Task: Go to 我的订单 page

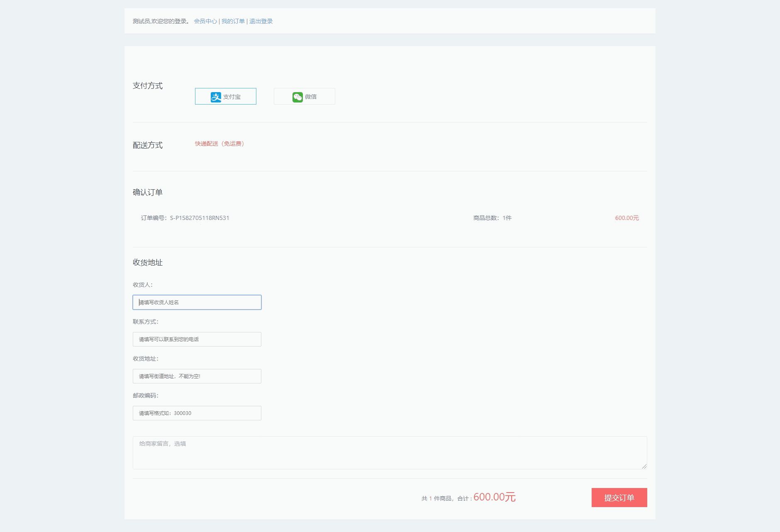Action: tap(233, 21)
